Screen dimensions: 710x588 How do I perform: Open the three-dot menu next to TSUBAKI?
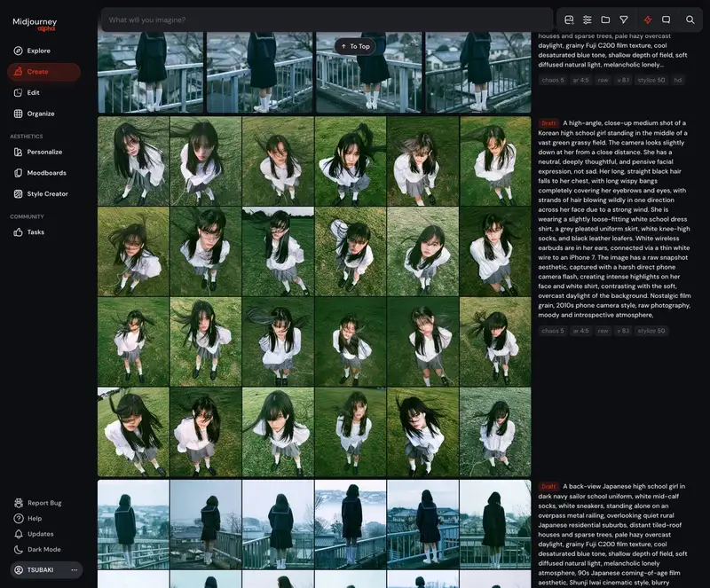point(75,570)
